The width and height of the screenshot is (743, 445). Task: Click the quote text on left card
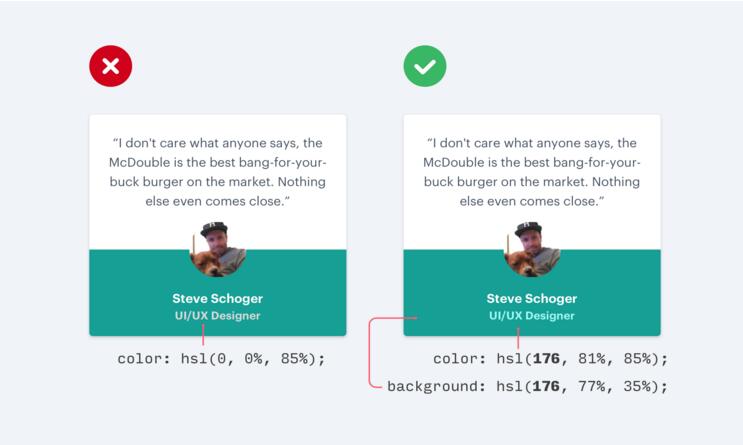(218, 172)
